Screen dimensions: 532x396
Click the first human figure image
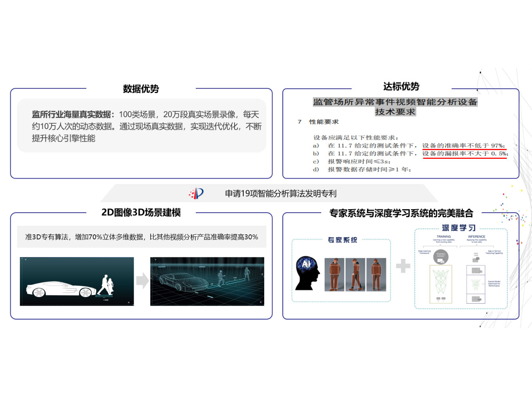click(x=334, y=275)
